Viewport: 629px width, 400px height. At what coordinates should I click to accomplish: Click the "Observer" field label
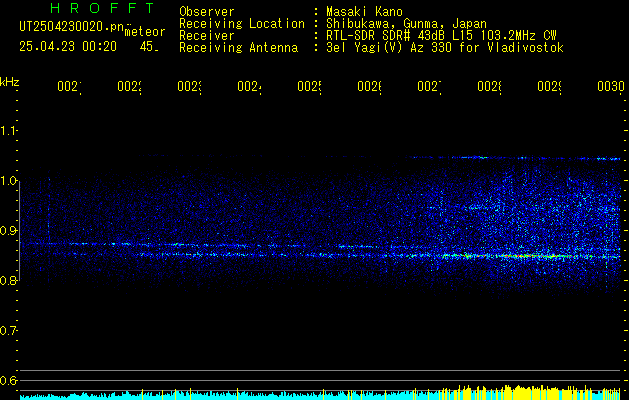(x=207, y=11)
